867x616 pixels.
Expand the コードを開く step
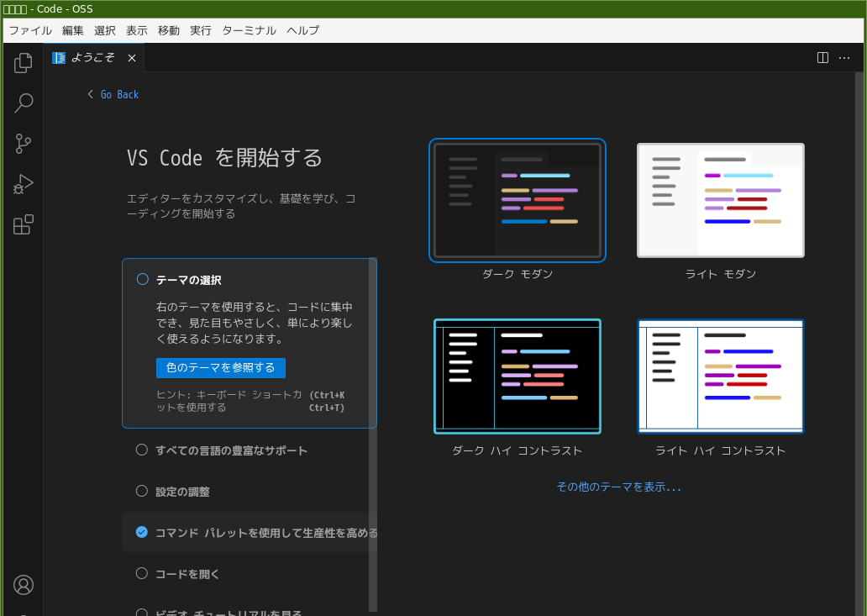coord(187,574)
